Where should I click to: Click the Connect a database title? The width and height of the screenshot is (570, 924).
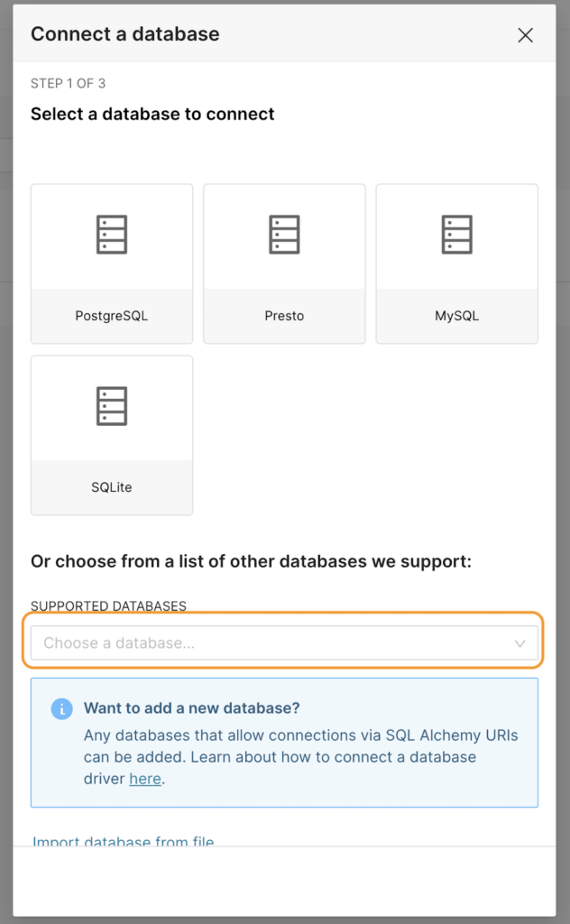pos(124,34)
